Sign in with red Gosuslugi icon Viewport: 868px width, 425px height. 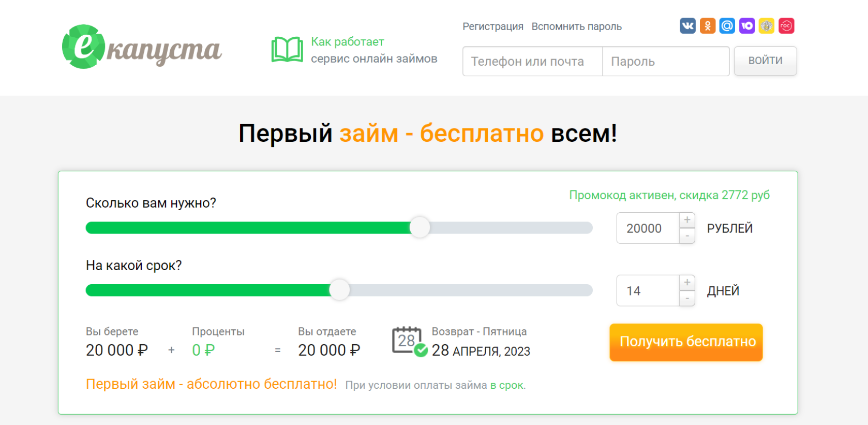(786, 25)
